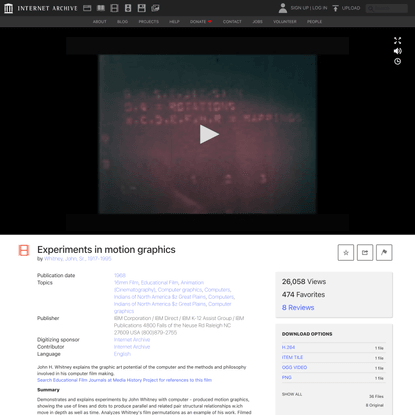415x415 pixels.
Task: Open the Software floppy disk icon
Action: [x=142, y=8]
